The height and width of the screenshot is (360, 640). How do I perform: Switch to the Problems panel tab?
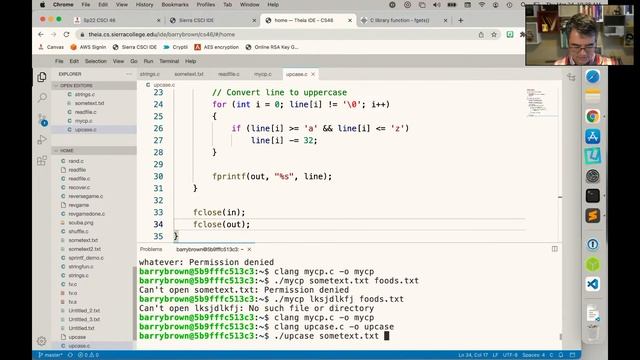tap(151, 249)
